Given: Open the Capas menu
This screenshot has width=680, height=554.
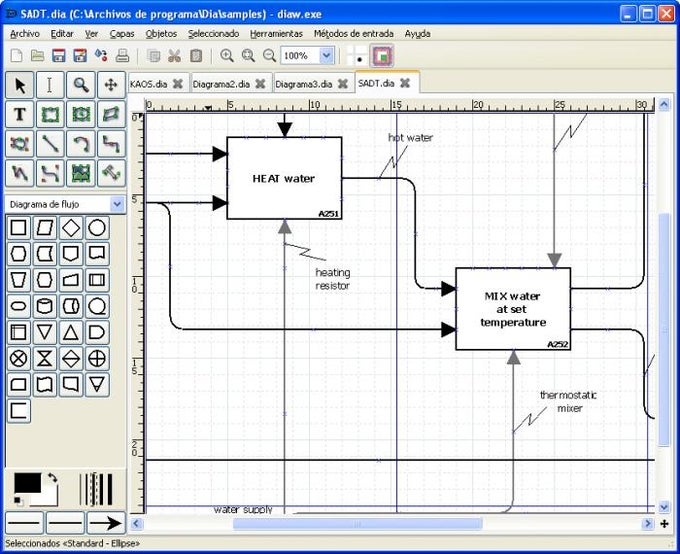Looking at the screenshot, I should click(x=122, y=34).
